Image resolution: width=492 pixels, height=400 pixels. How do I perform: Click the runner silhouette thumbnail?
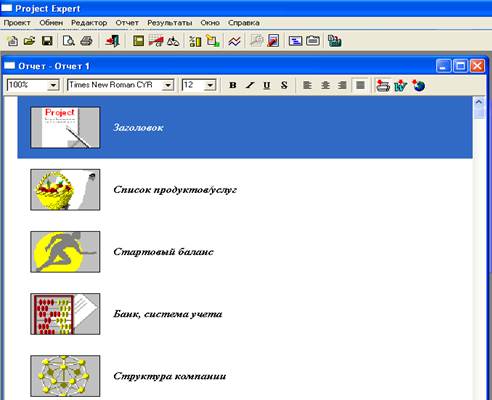[65, 252]
